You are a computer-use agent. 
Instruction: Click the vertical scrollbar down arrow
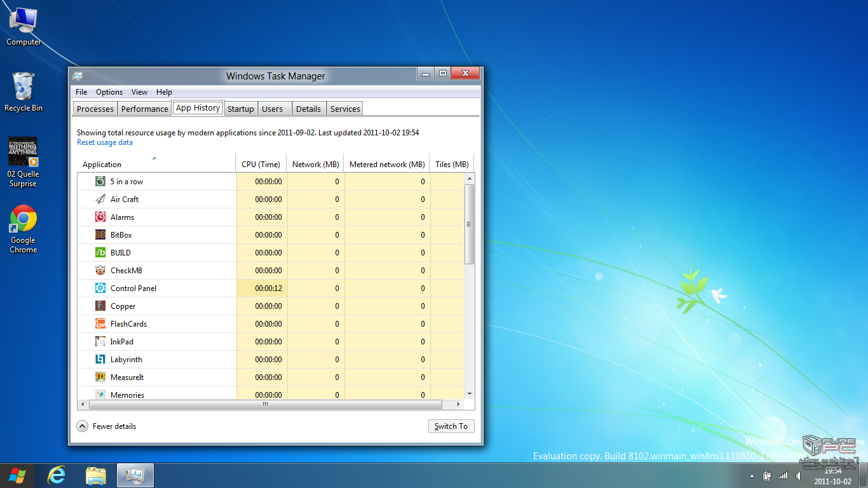(x=470, y=394)
